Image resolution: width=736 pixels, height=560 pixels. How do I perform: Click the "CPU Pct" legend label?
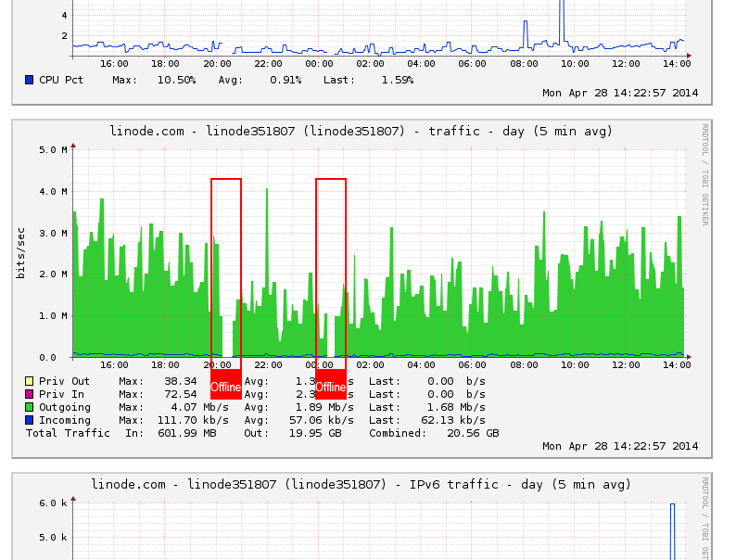(x=61, y=81)
